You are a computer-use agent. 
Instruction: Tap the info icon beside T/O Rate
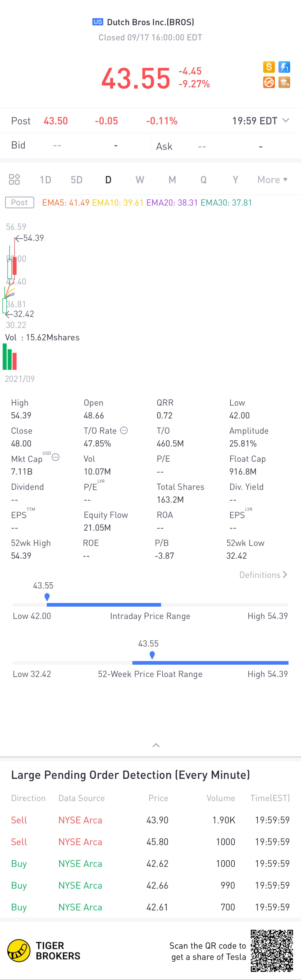tap(124, 430)
